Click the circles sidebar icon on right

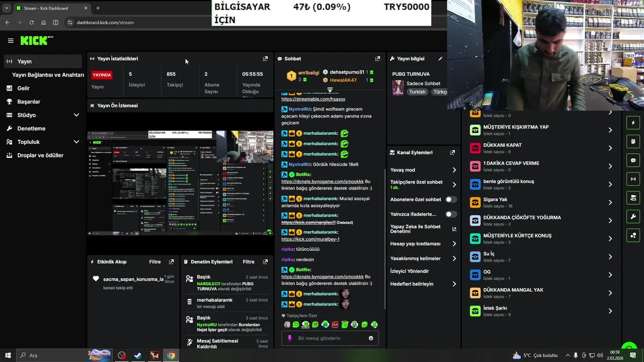coord(633,235)
